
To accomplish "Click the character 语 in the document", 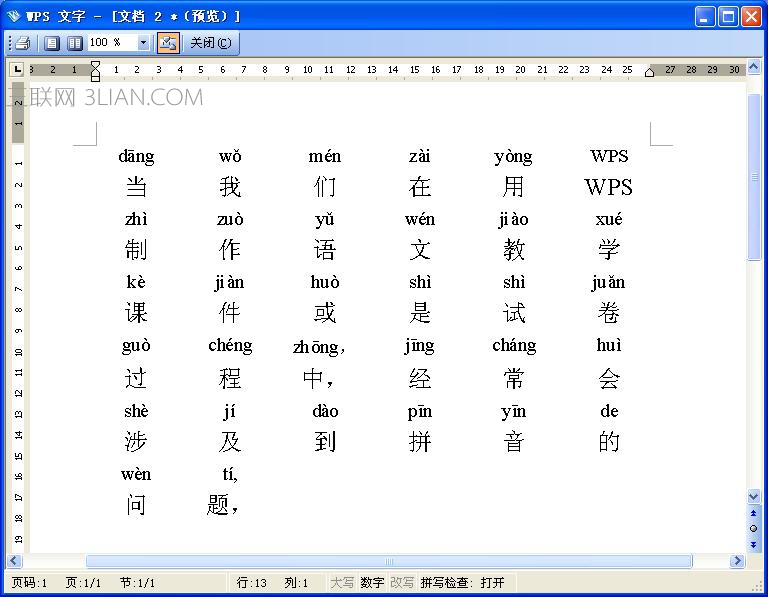I will point(325,250).
